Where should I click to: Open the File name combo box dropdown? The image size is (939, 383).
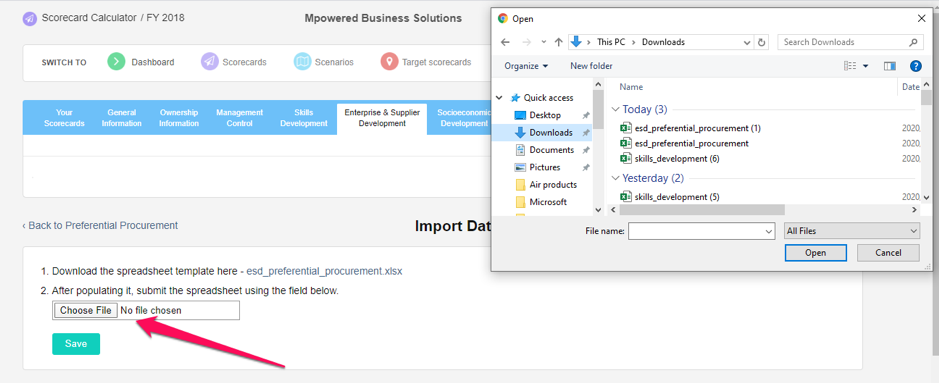(768, 231)
